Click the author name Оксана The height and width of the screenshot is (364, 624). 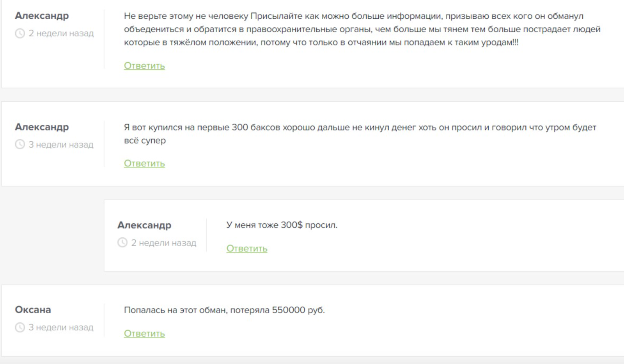click(x=33, y=310)
